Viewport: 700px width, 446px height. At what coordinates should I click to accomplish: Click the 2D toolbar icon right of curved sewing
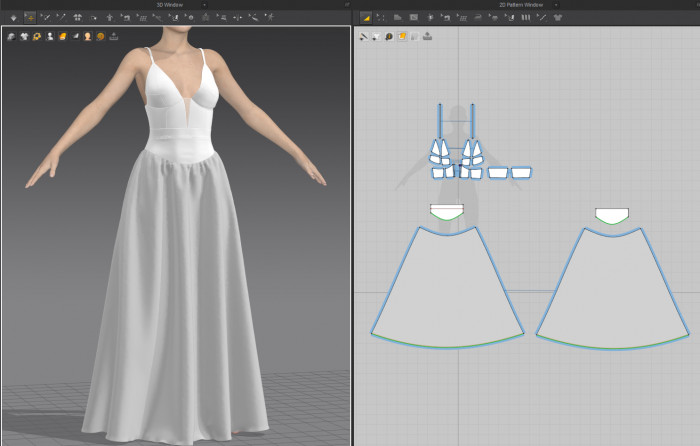click(494, 18)
